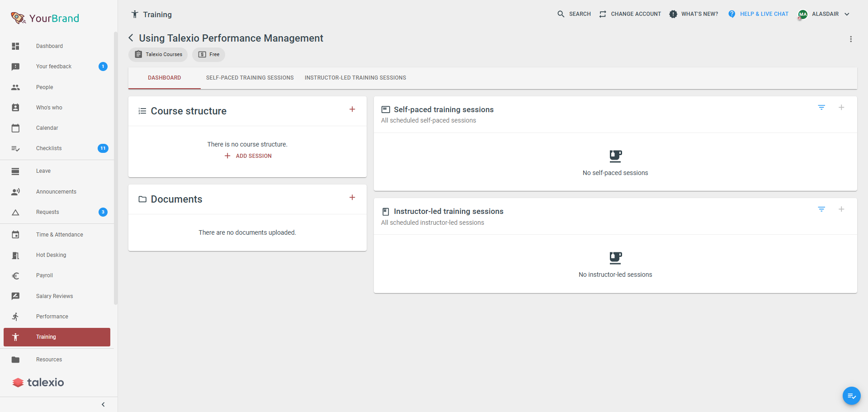Viewport: 868px width, 412px height.
Task: Click 'No self-paced sessions' text
Action: 615,173
